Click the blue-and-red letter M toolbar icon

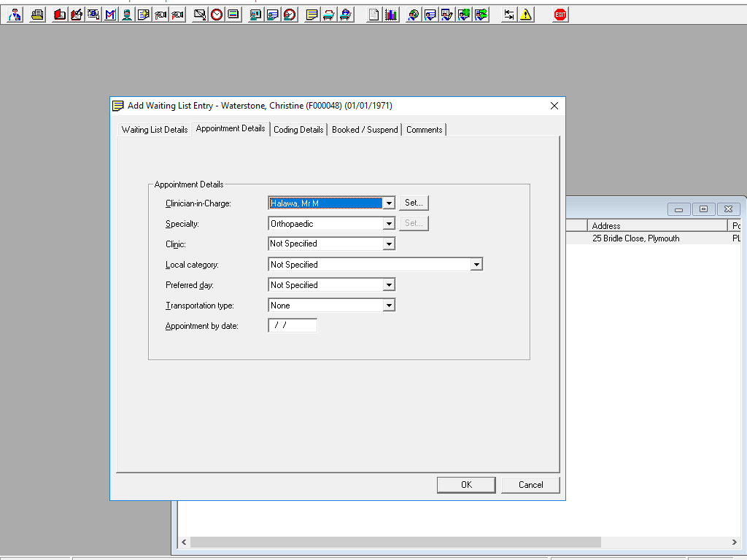pos(110,15)
